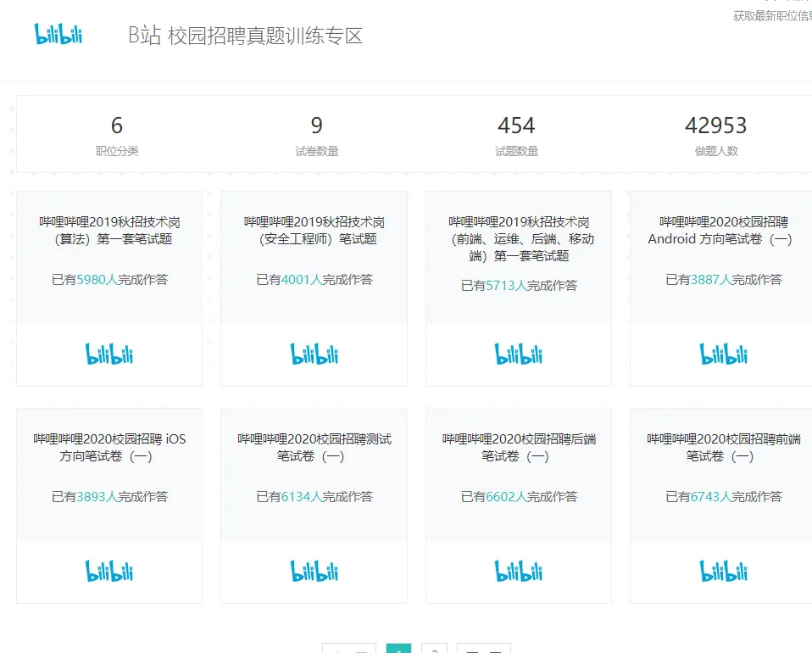The width and height of the screenshot is (812, 653).
Task: Click the bilibili logo in the page header
Action: pyautogui.click(x=58, y=34)
